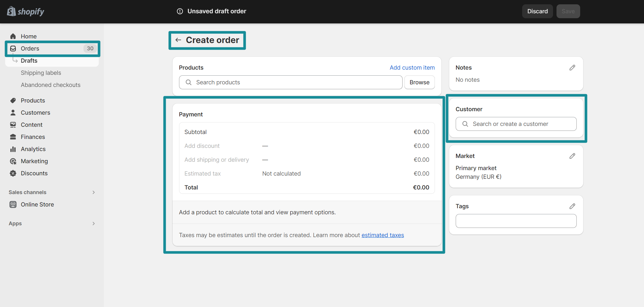
Task: Open the estimated taxes help link
Action: click(383, 235)
